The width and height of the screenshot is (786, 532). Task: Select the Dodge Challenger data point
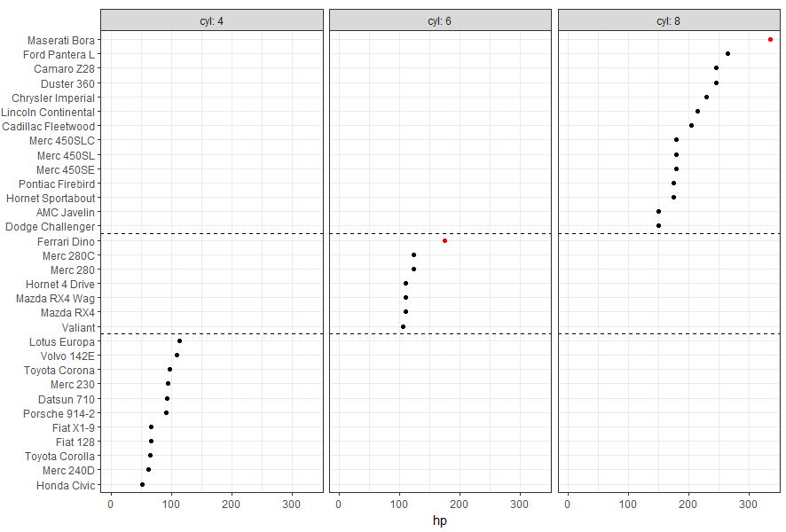(658, 225)
